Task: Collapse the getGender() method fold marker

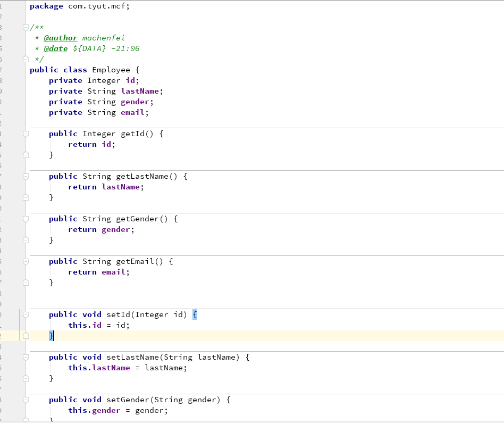Action: pos(26,219)
